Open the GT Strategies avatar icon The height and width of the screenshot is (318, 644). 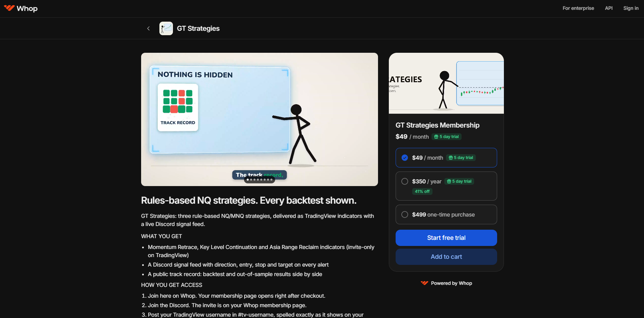[166, 28]
